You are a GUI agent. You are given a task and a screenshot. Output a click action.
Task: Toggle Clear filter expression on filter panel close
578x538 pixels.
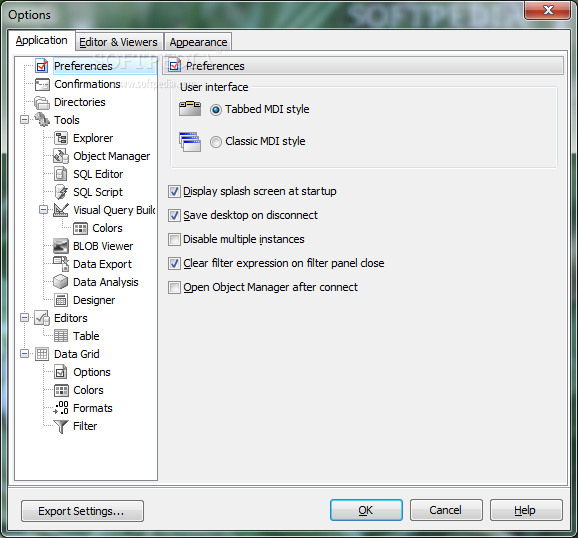tap(174, 263)
